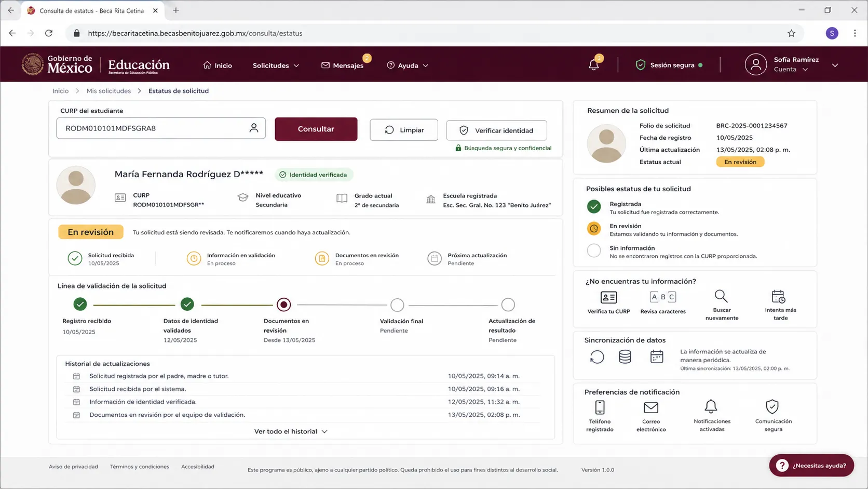Go to Inicio in navigation bar
This screenshot has height=489, width=868.
pyautogui.click(x=218, y=65)
